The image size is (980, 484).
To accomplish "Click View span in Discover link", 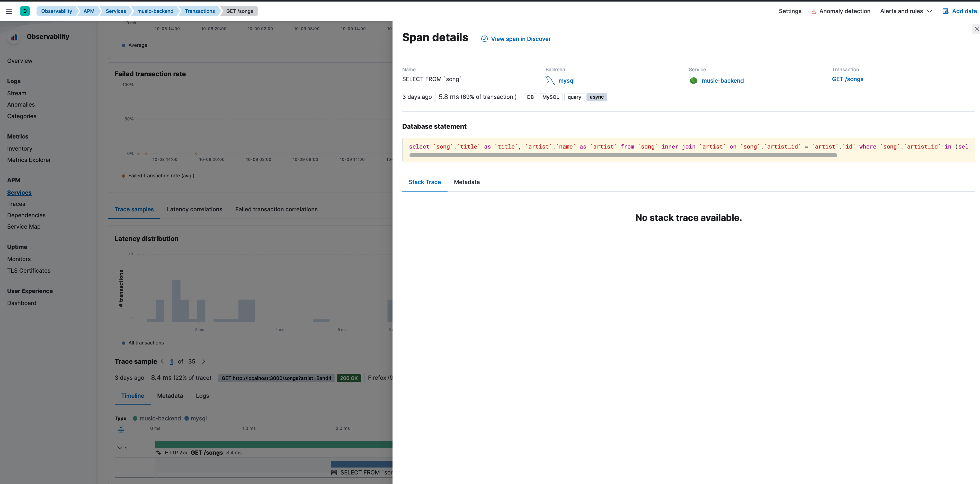I will pos(520,39).
